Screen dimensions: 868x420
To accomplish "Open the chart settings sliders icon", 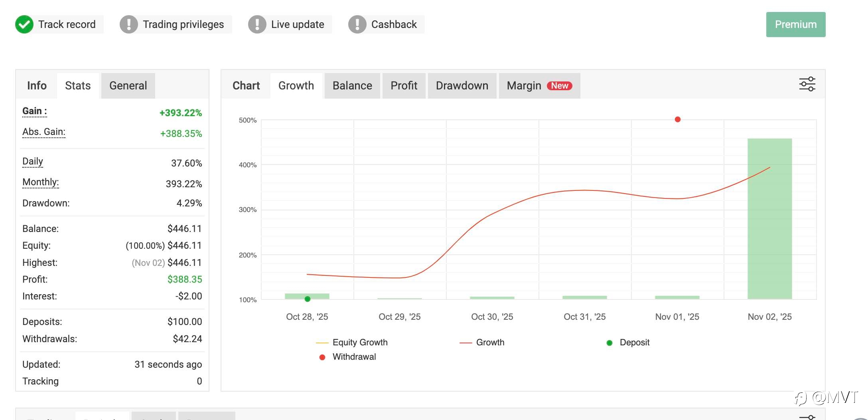I will pyautogui.click(x=807, y=84).
